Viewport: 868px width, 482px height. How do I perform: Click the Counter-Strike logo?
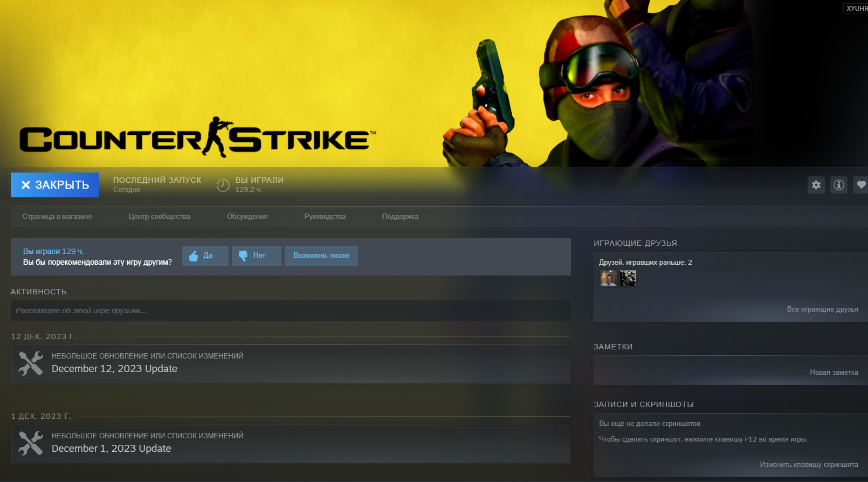pyautogui.click(x=198, y=137)
